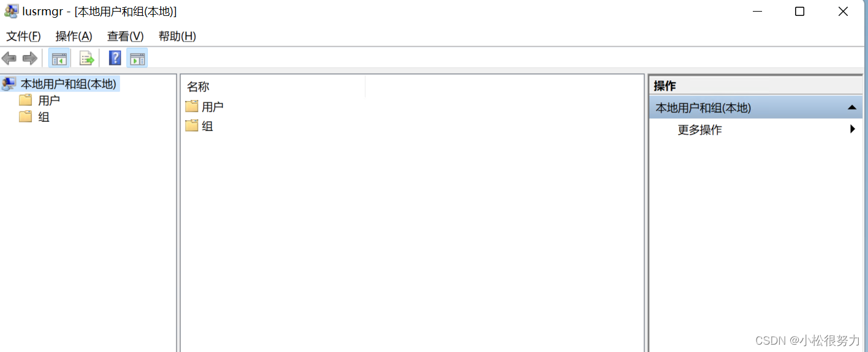Expand the 更多操作 submenu arrow
The image size is (868, 352).
[x=852, y=129]
